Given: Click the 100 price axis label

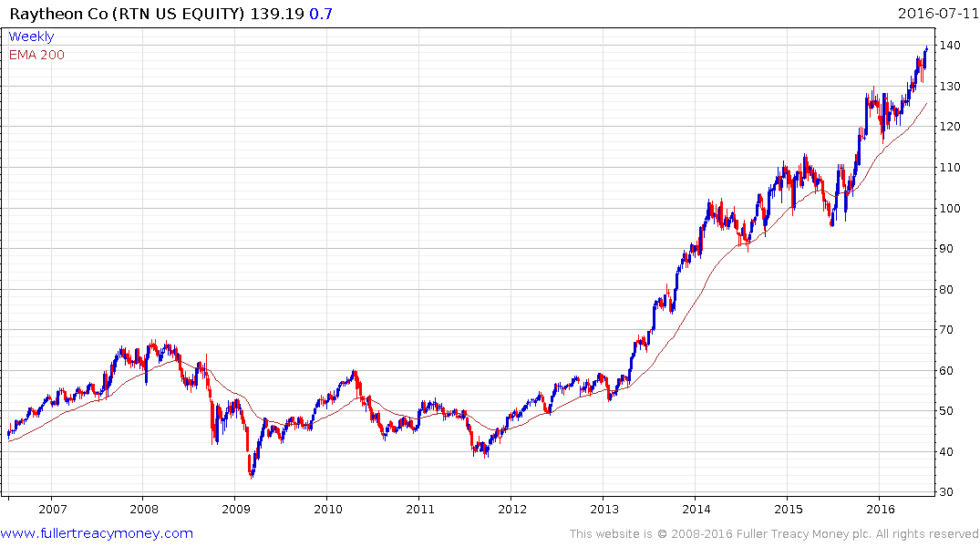Looking at the screenshot, I should click(950, 208).
